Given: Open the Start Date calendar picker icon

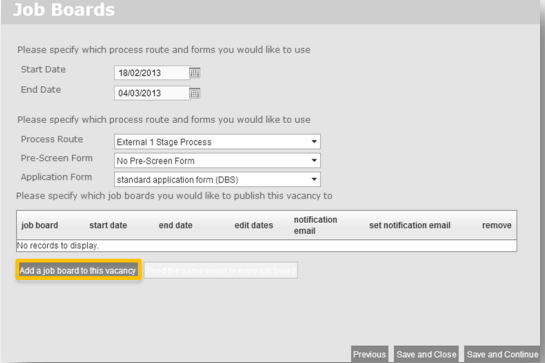Looking at the screenshot, I should click(195, 73).
